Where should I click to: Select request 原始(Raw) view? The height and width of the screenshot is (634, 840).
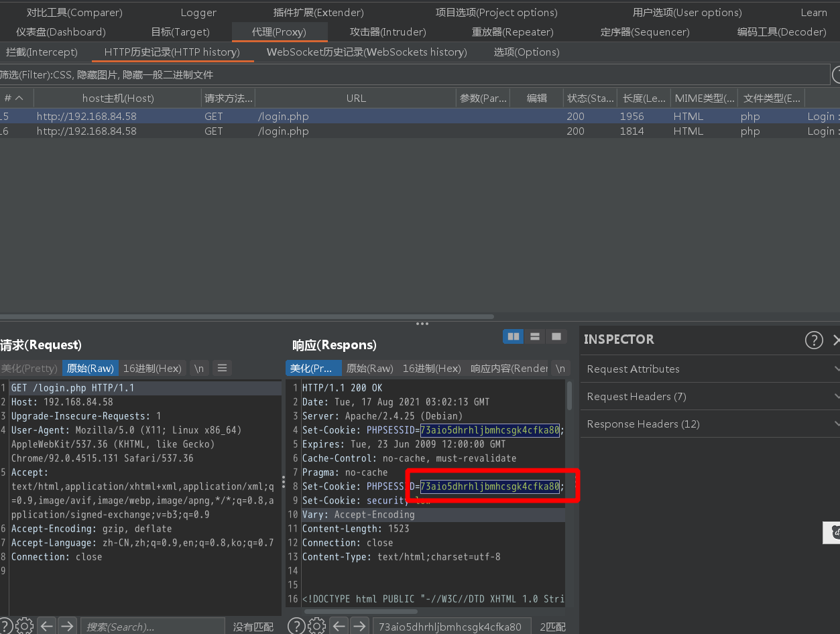click(x=91, y=368)
